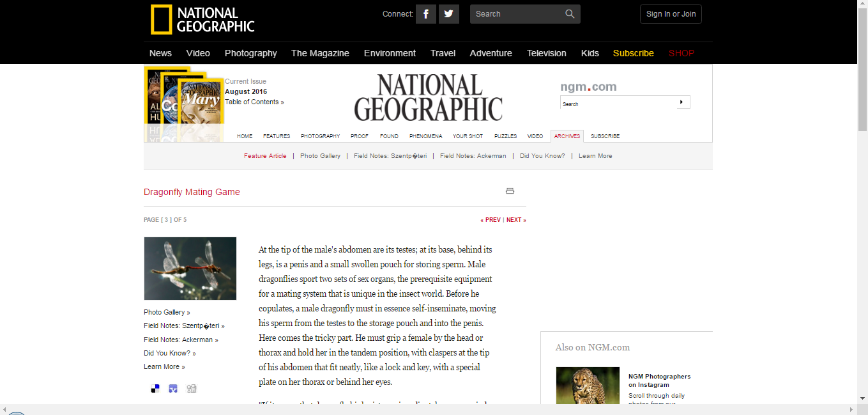Open the Television menu
The width and height of the screenshot is (868, 415).
click(x=546, y=53)
